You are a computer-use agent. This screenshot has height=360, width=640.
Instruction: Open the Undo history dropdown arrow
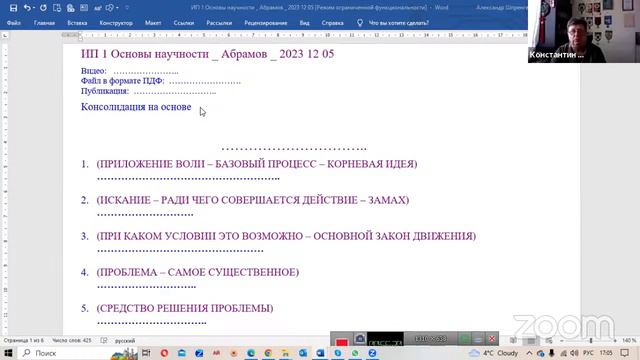pos(33,8)
